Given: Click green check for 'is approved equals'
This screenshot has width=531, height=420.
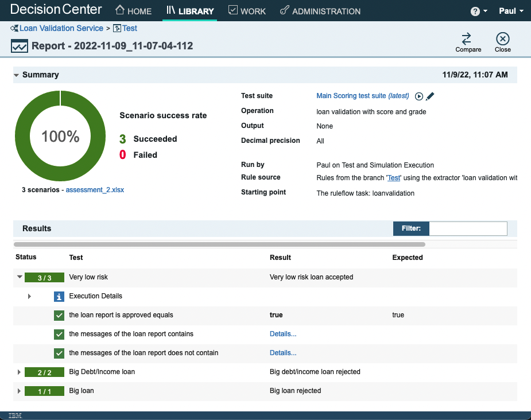Looking at the screenshot, I should coord(59,315).
